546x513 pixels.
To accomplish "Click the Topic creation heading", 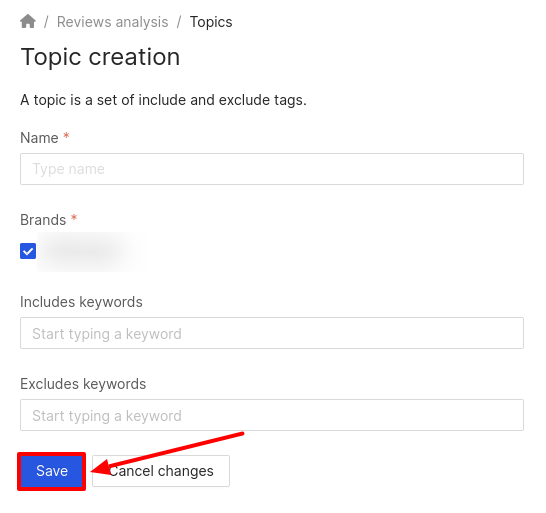I will [x=100, y=57].
